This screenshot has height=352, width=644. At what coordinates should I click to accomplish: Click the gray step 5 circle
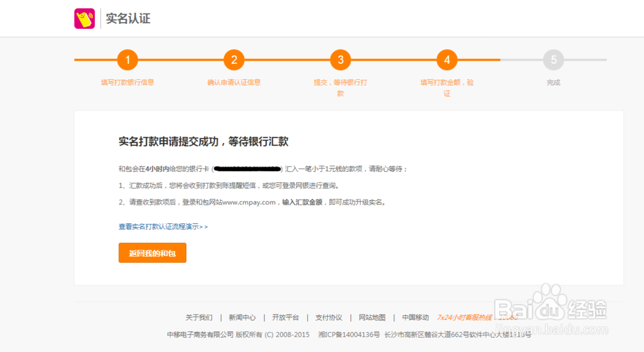[553, 60]
